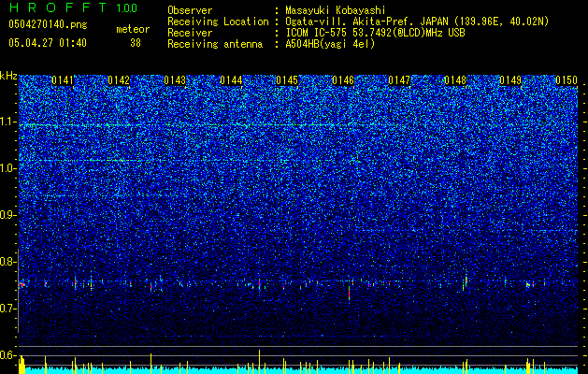Select observer name Masayuki Kobayashi
Screen dimensions: 588x374
click(x=336, y=10)
